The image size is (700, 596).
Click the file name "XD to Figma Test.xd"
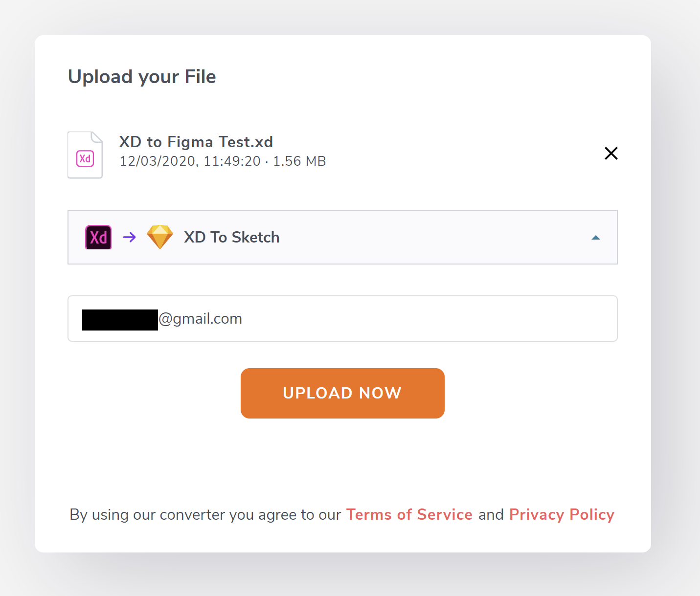pos(196,142)
